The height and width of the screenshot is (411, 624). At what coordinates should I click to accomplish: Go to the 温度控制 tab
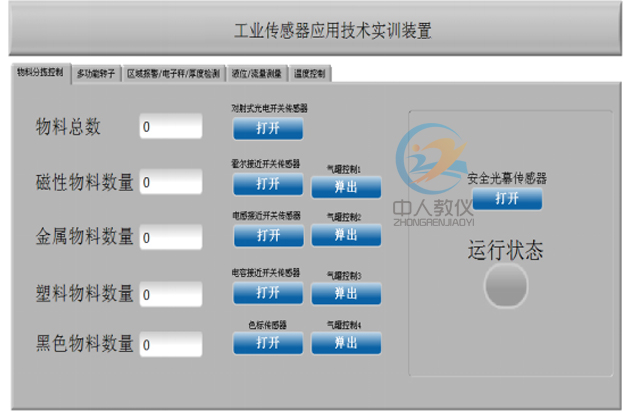312,74
